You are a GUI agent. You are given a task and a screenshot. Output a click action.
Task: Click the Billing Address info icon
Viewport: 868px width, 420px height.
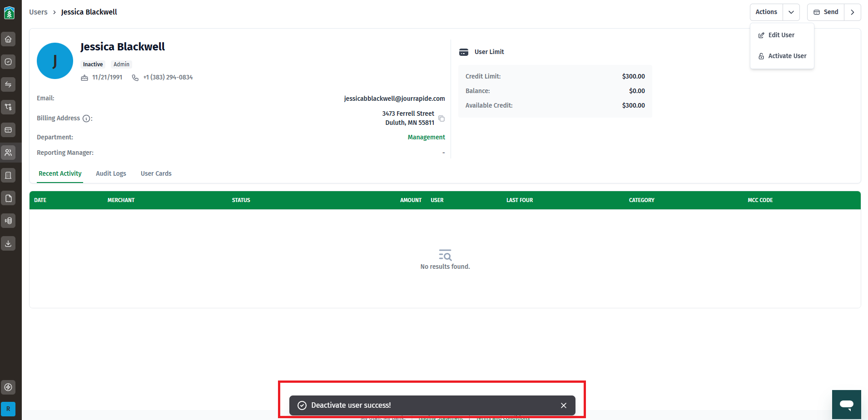pyautogui.click(x=86, y=119)
